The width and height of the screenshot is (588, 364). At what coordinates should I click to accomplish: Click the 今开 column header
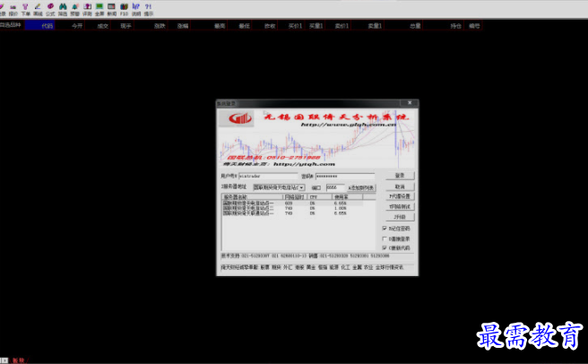[x=70, y=25]
